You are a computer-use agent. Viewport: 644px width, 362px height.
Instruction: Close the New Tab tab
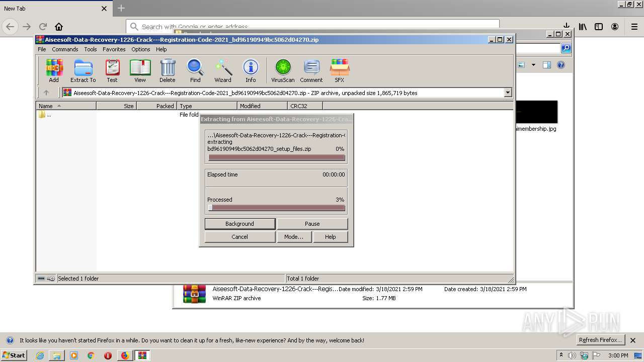(104, 9)
